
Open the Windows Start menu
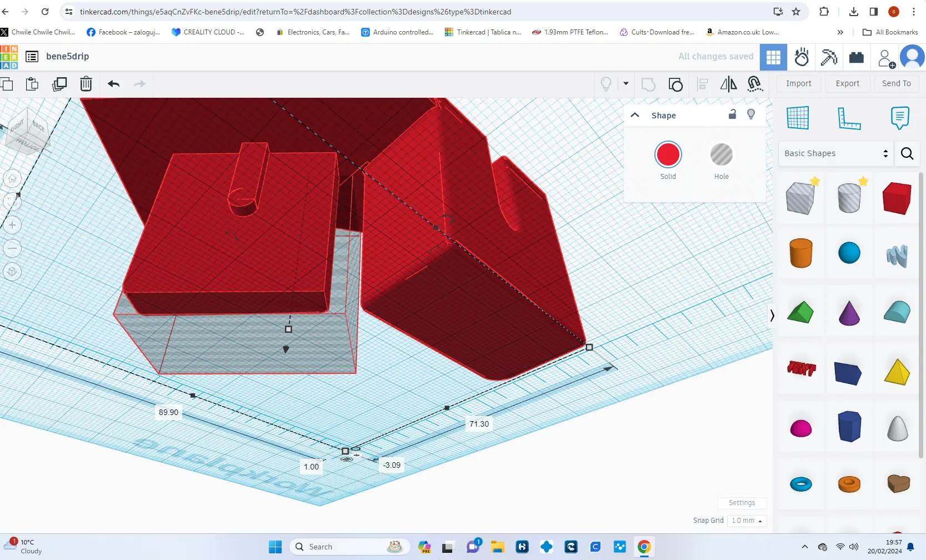pyautogui.click(x=274, y=547)
